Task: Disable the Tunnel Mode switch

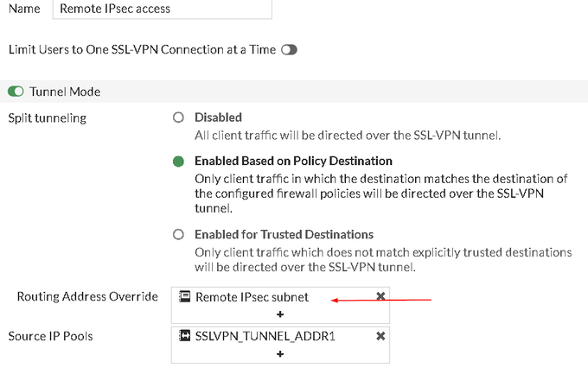Action: point(16,92)
